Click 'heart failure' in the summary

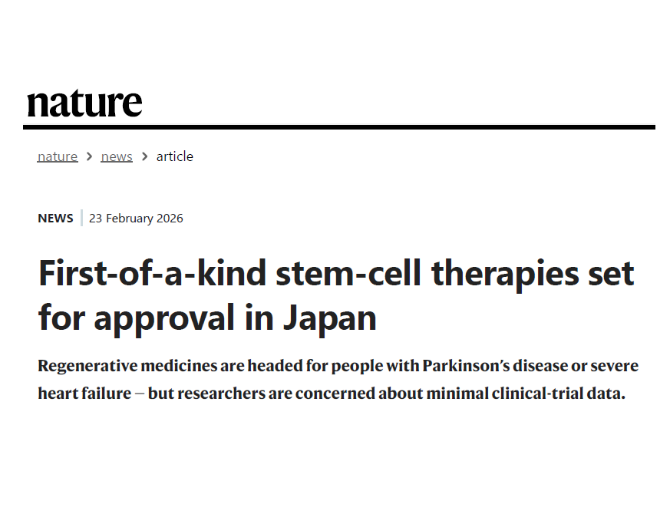(x=84, y=393)
